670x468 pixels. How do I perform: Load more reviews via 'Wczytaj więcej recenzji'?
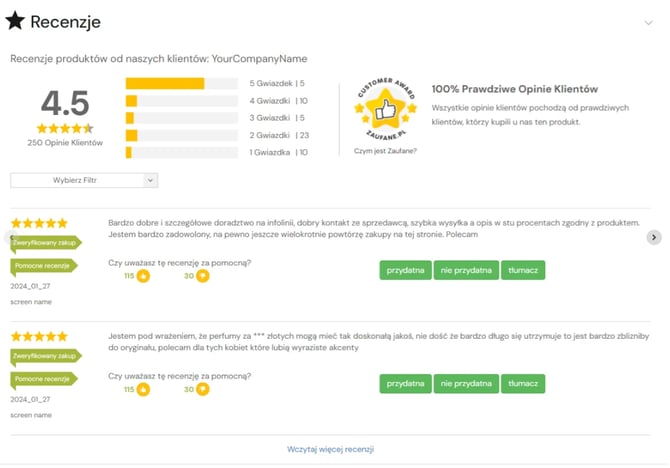(330, 449)
